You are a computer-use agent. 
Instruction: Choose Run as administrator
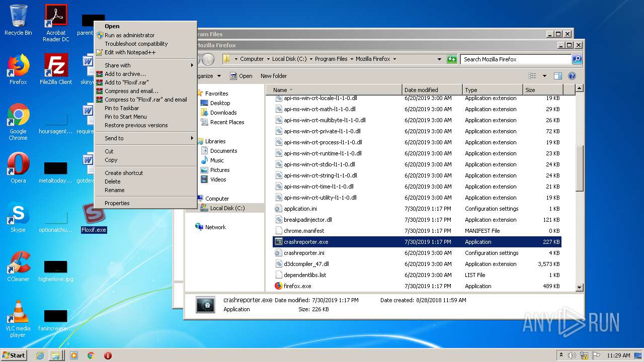coord(145,35)
